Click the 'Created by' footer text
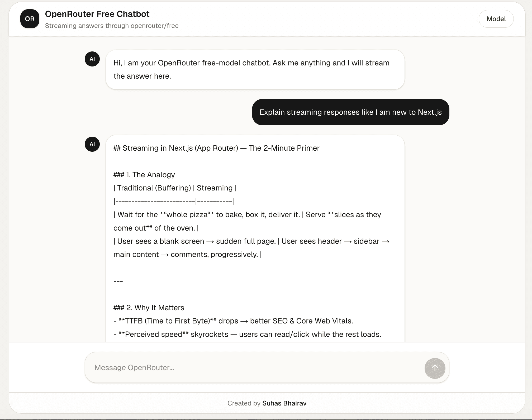Viewport: 532px width, 420px height. click(244, 403)
